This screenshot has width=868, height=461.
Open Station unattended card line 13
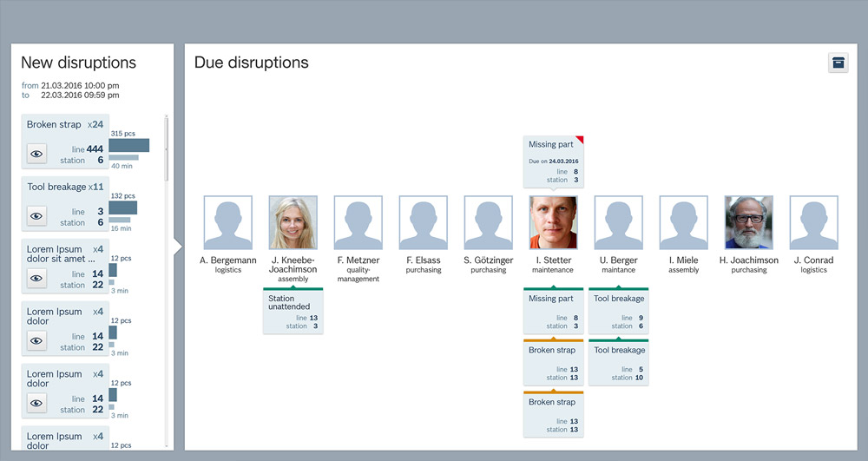293,311
